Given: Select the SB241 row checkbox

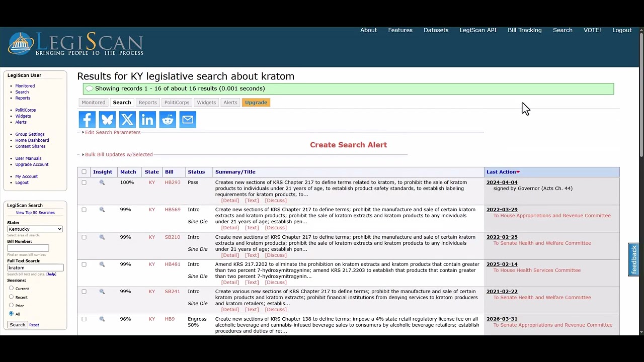Looking at the screenshot, I should (x=84, y=292).
